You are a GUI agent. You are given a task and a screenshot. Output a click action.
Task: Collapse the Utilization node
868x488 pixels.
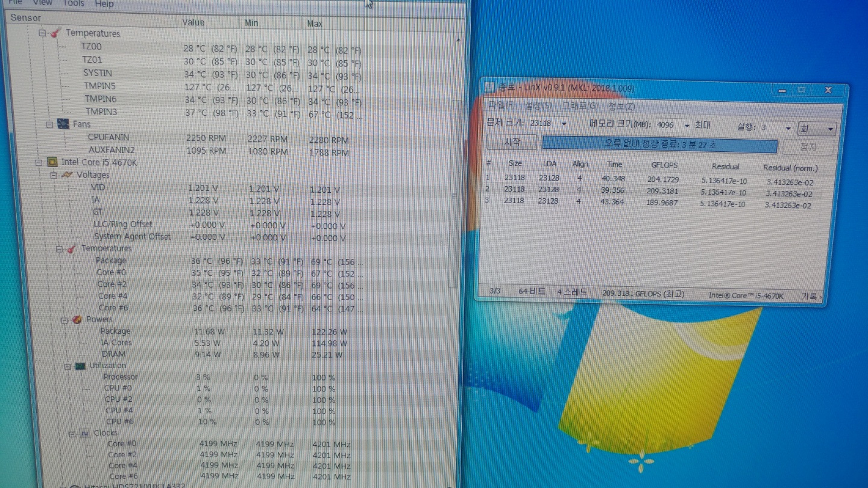coord(68,366)
